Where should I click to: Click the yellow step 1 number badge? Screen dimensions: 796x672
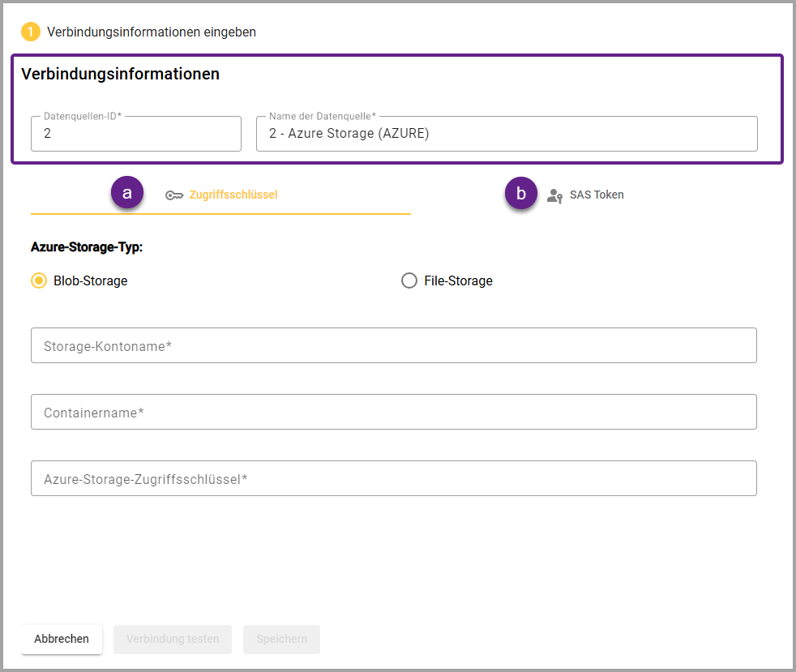(x=31, y=32)
